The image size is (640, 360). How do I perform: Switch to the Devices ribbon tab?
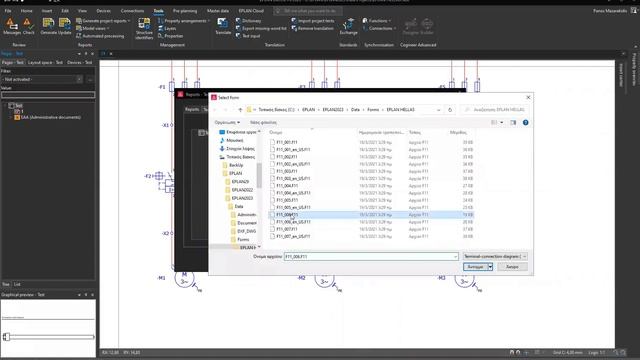click(x=103, y=11)
